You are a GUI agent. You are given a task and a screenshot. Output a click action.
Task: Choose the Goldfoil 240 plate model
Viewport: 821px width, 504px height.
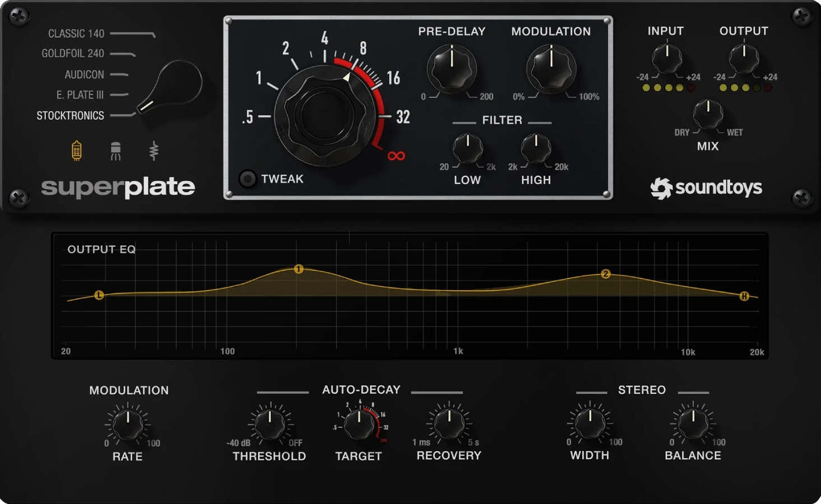[73, 53]
